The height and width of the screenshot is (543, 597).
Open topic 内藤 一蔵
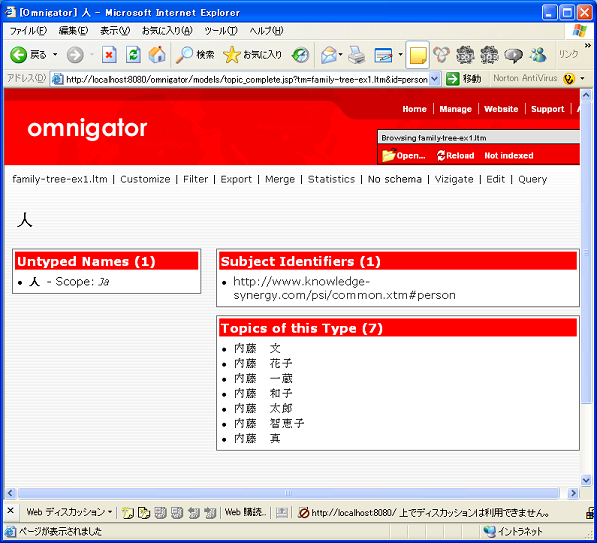coord(263,378)
